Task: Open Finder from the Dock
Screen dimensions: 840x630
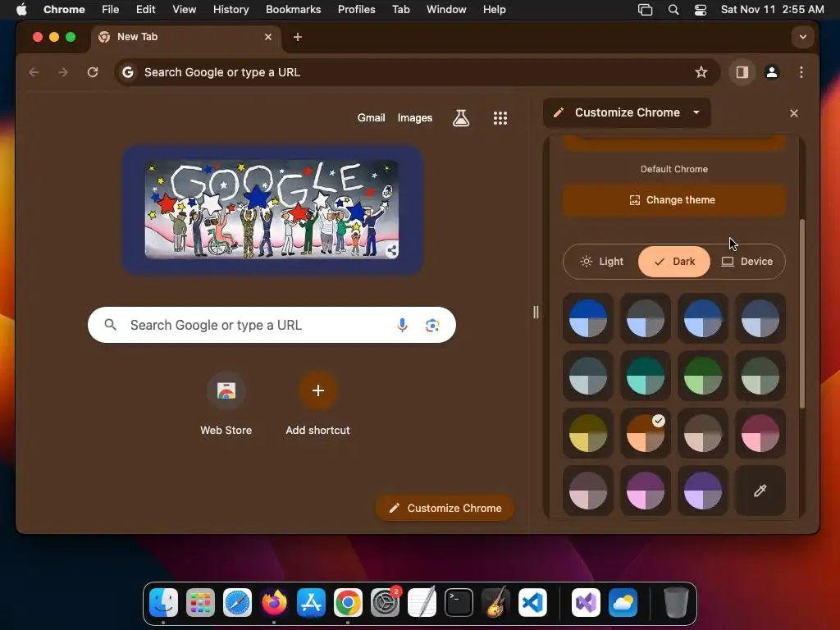Action: pos(163,603)
